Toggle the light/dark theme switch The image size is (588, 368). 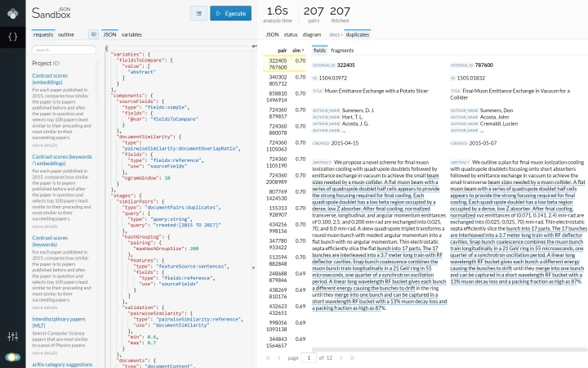point(13,357)
